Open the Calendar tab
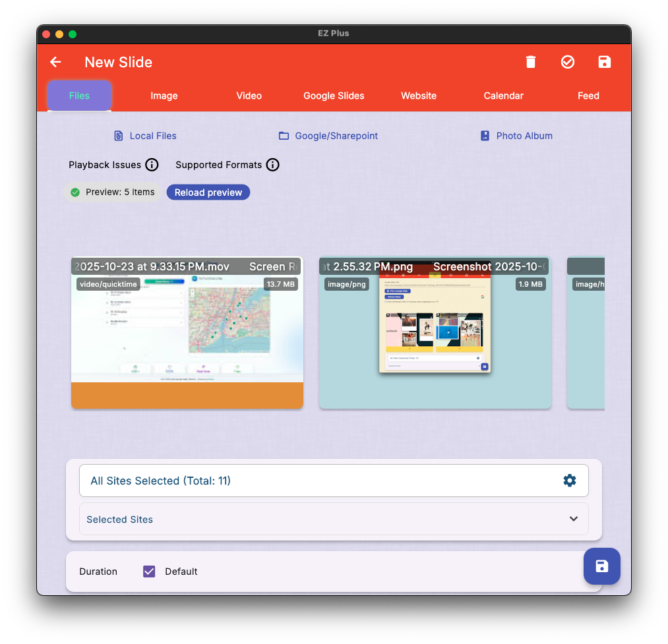Viewport: 668px width, 644px height. [503, 96]
